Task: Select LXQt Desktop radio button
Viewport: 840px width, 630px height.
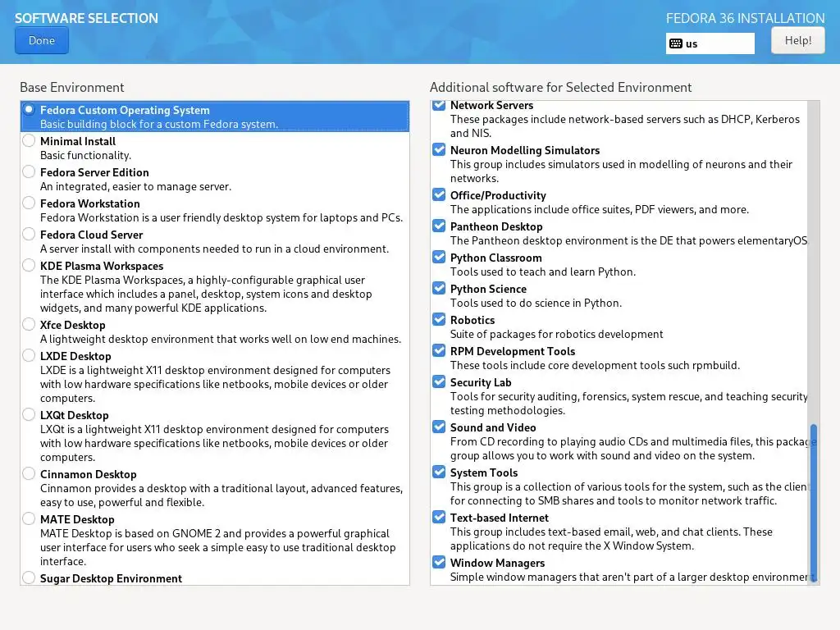Action: pyautogui.click(x=29, y=414)
